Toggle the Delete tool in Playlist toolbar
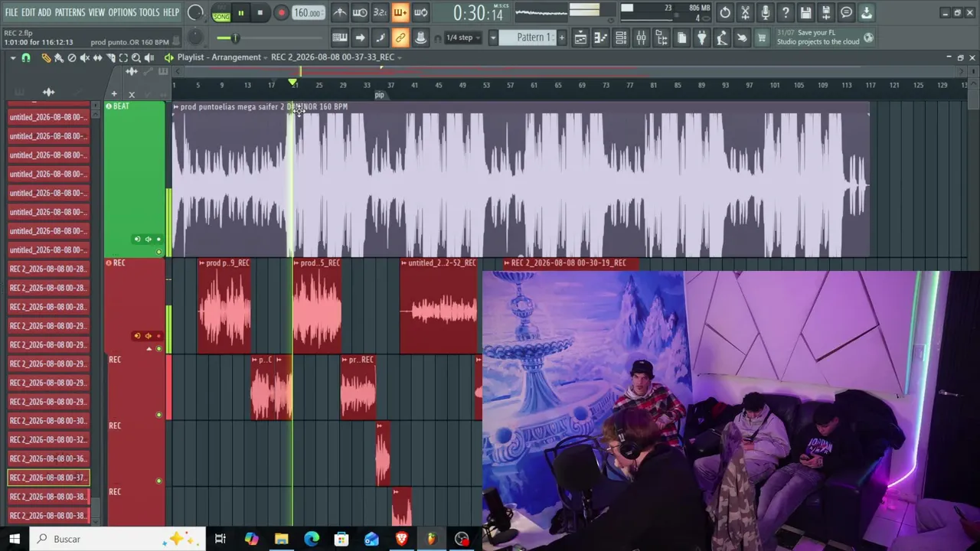980x551 pixels. 72,57
